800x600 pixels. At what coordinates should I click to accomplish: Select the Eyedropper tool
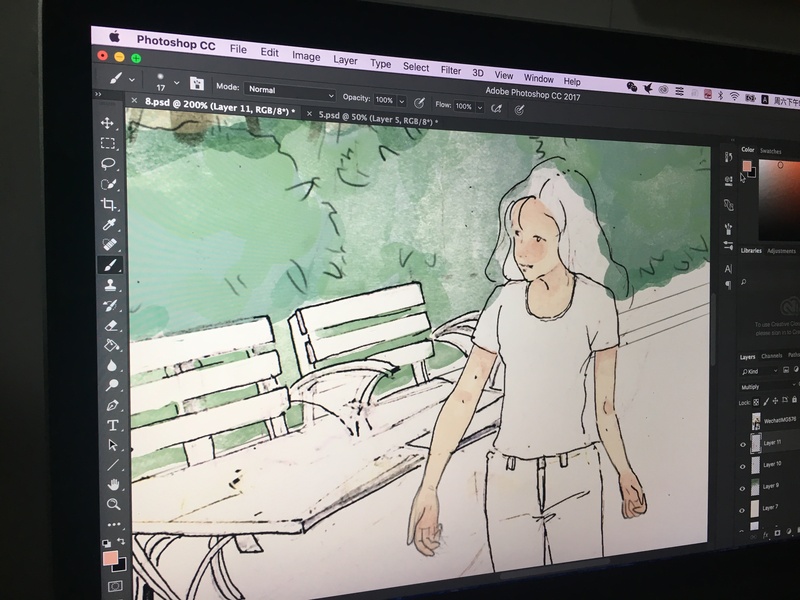109,224
